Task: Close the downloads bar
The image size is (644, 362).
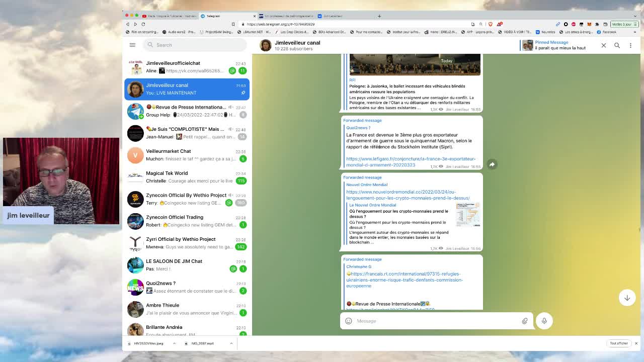Action: coord(636,343)
